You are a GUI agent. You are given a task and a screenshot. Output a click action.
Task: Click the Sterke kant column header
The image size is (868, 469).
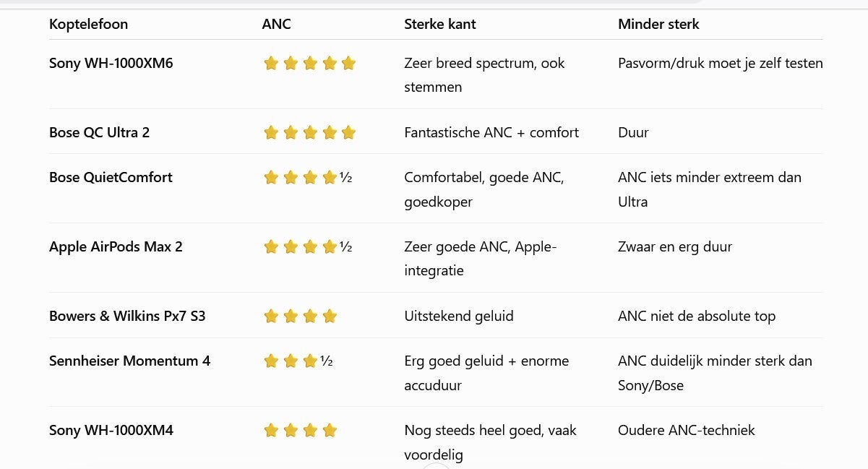(440, 25)
